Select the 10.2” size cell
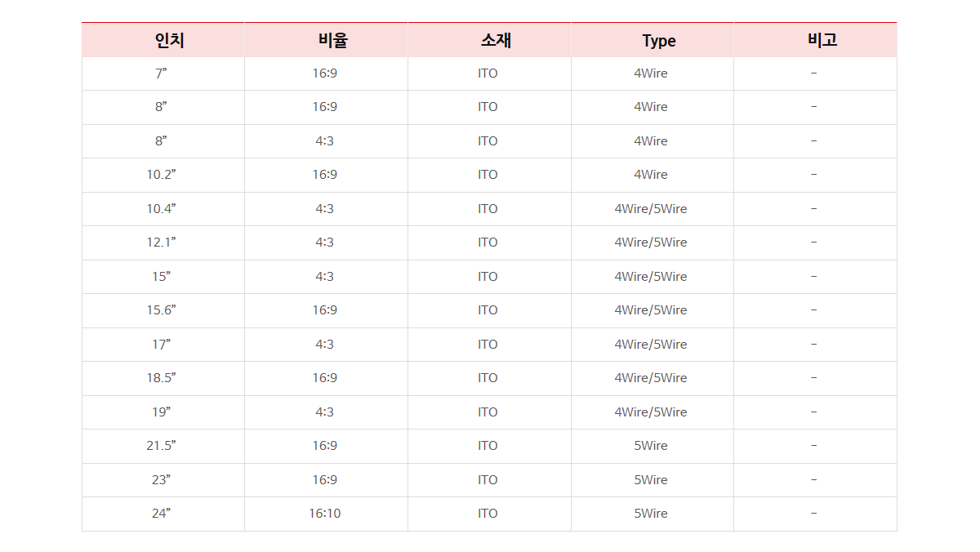Screen dimensions: 980x552 tap(163, 175)
